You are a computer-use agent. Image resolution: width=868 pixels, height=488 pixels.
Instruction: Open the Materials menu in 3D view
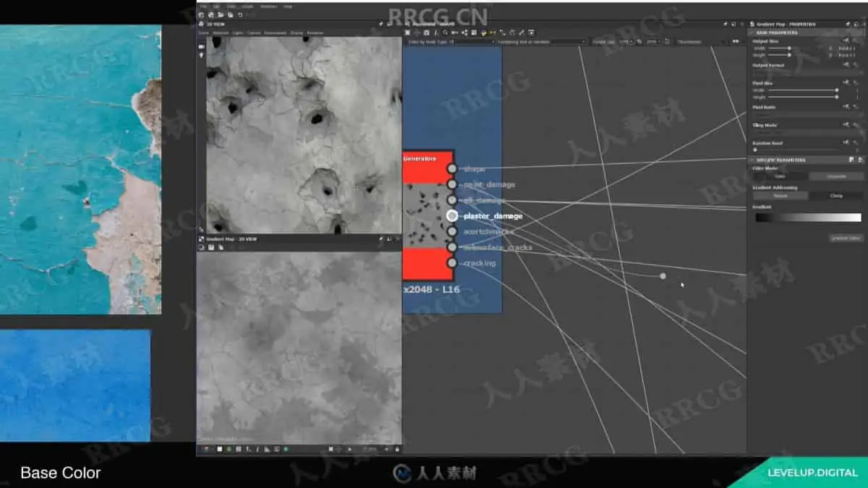coord(221,33)
